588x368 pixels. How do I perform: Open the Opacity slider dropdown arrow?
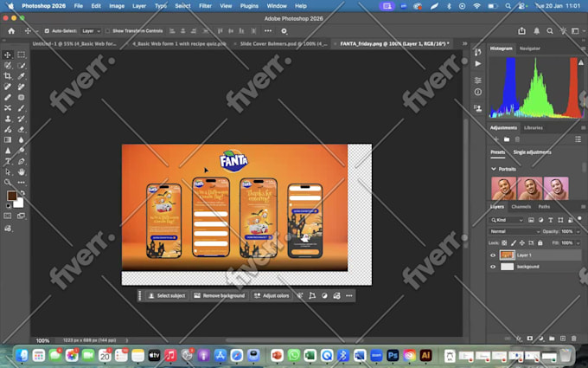(578, 232)
